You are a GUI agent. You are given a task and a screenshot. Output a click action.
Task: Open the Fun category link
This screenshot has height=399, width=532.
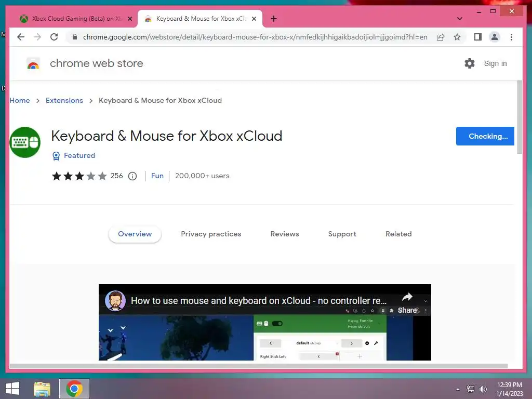(x=157, y=176)
